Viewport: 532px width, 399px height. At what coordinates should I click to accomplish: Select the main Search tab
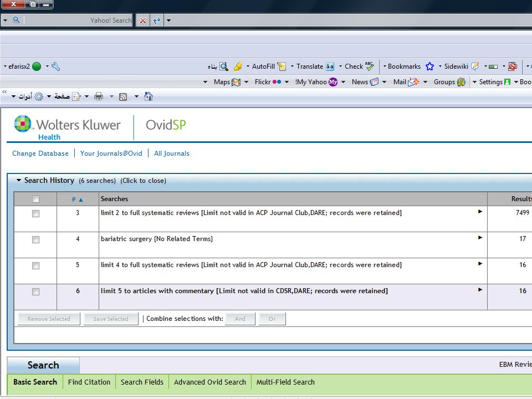click(43, 365)
